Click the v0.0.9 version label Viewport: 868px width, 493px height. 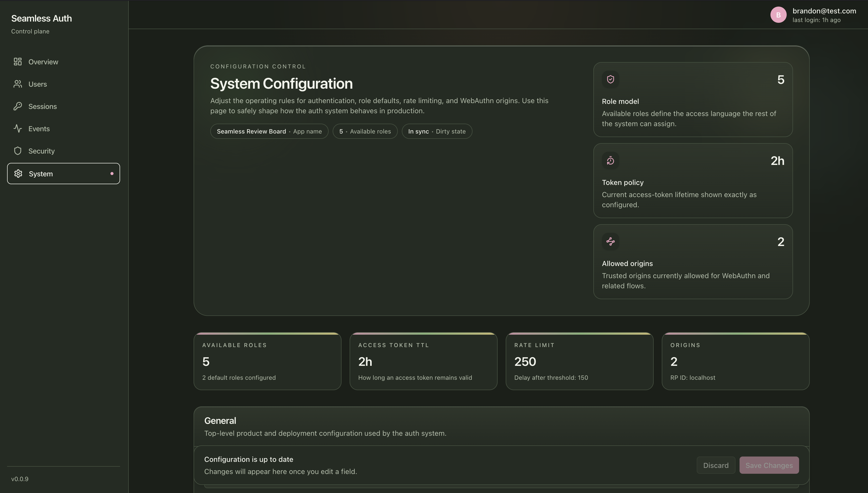(20, 479)
